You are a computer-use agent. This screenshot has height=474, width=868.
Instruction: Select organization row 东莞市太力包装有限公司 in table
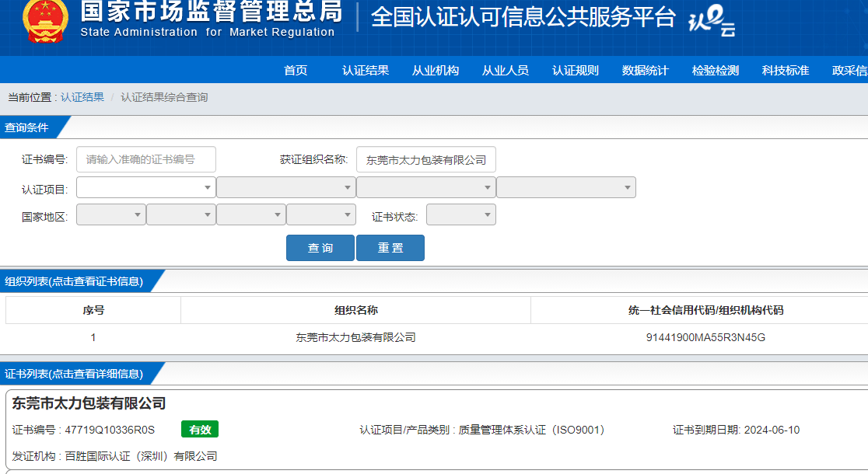point(355,337)
